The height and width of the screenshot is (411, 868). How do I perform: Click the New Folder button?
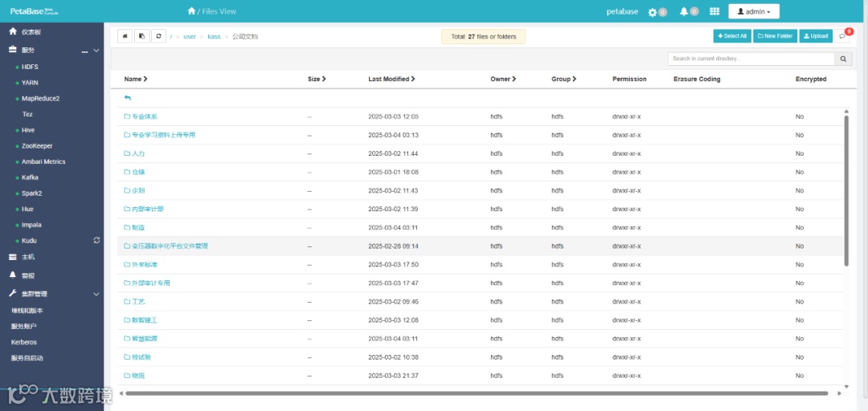[x=775, y=36]
